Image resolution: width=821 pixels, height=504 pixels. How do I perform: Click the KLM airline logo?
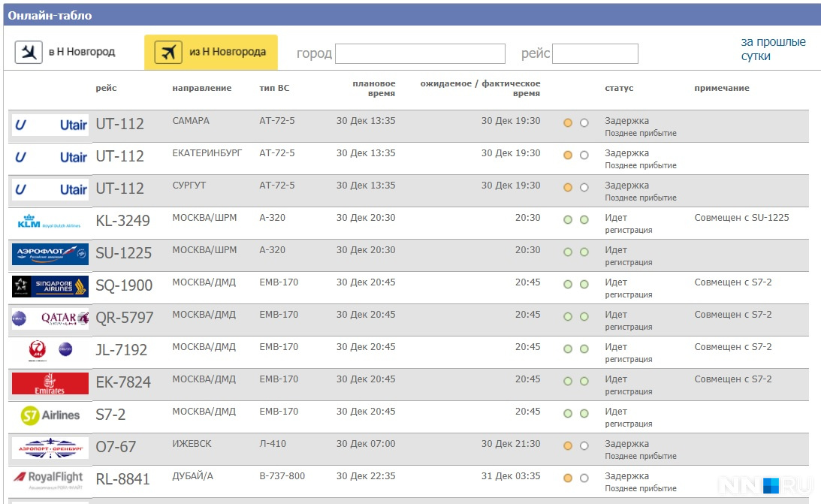tap(50, 222)
